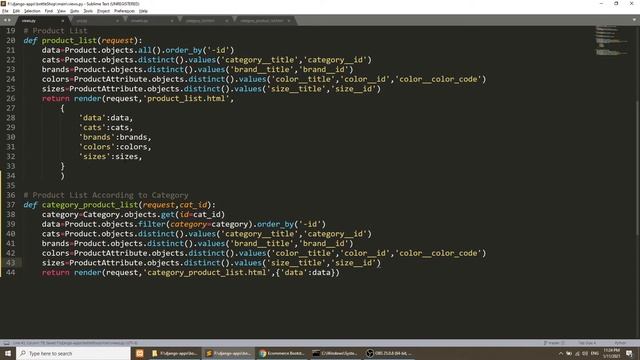Click 'product_list' function name on line 20
The width and height of the screenshot is (640, 360).
pos(69,40)
